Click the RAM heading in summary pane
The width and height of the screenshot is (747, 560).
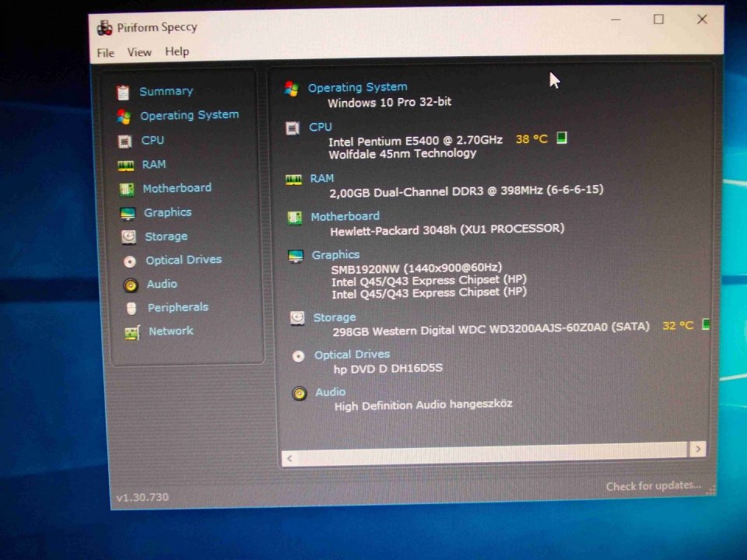(x=322, y=179)
